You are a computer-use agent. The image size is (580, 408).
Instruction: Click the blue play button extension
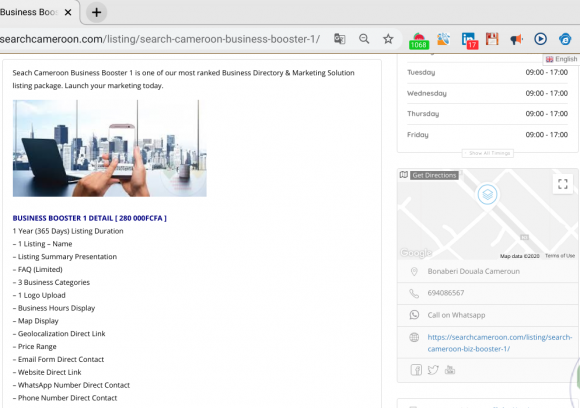coord(540,39)
